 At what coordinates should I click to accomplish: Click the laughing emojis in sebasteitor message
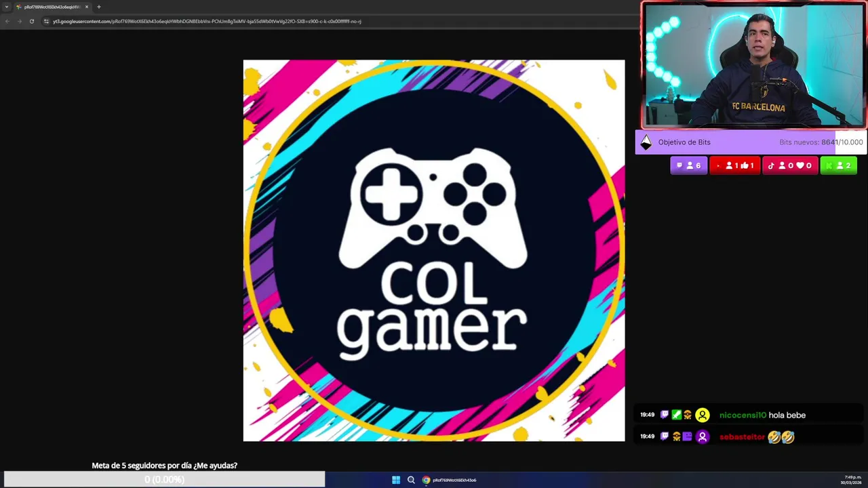click(x=781, y=436)
